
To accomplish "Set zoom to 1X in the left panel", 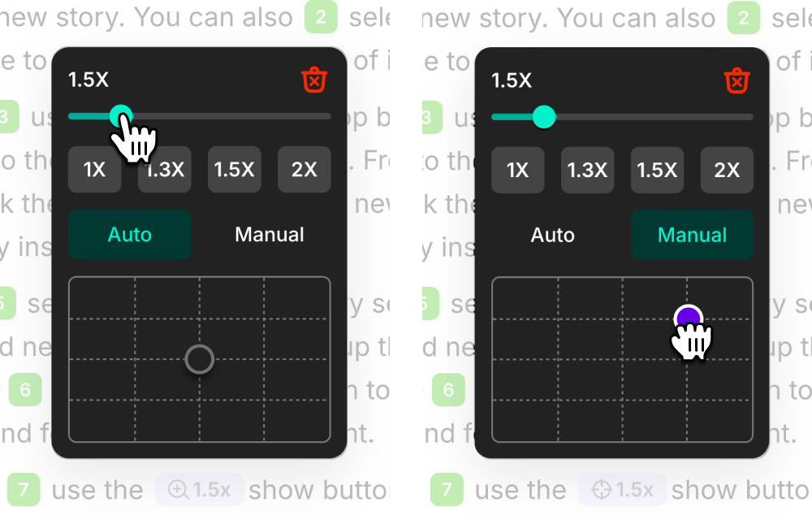I will click(95, 170).
